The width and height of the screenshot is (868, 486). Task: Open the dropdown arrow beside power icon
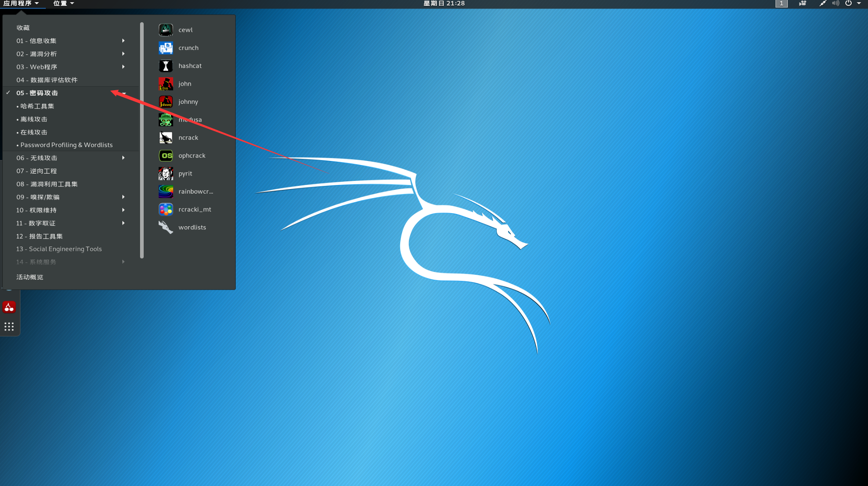tap(859, 3)
